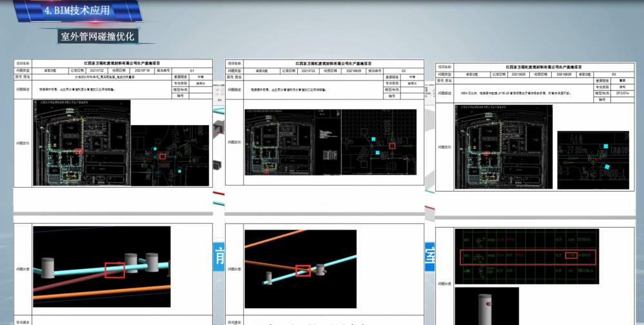Click the cylinder manhole in report 03 model view
The height and width of the screenshot is (325, 644).
pyautogui.click(x=485, y=308)
